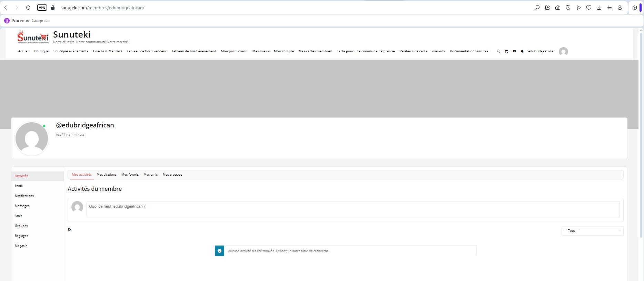Expand the Mes lives dropdown menu
The image size is (644, 281).
click(x=261, y=51)
